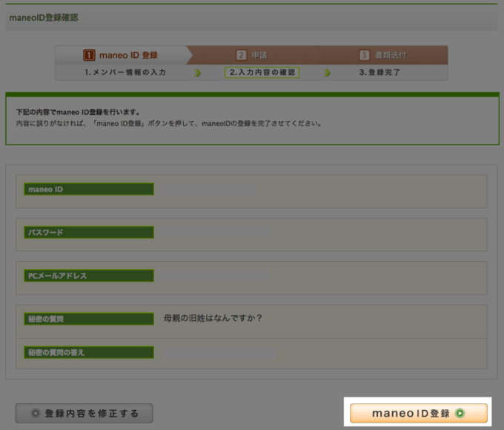Click the blurred パスワード value
Screen dimensions: 504x430
click(215, 232)
